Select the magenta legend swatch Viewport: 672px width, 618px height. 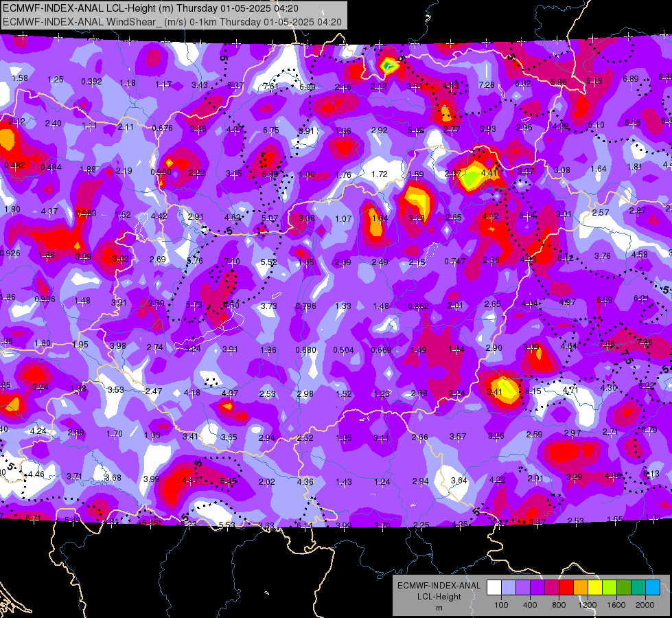(552, 588)
